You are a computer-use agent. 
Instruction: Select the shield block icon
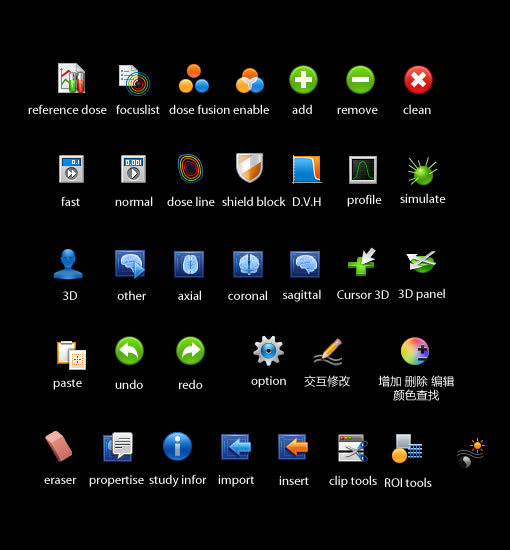(249, 168)
